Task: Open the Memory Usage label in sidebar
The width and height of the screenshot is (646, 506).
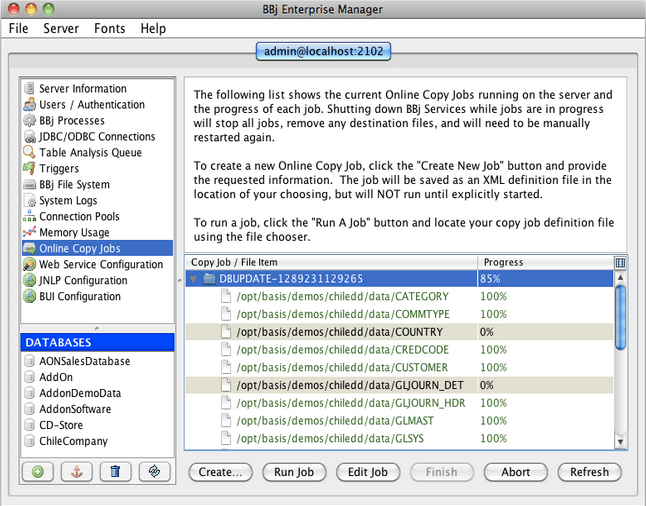Action: (74, 232)
